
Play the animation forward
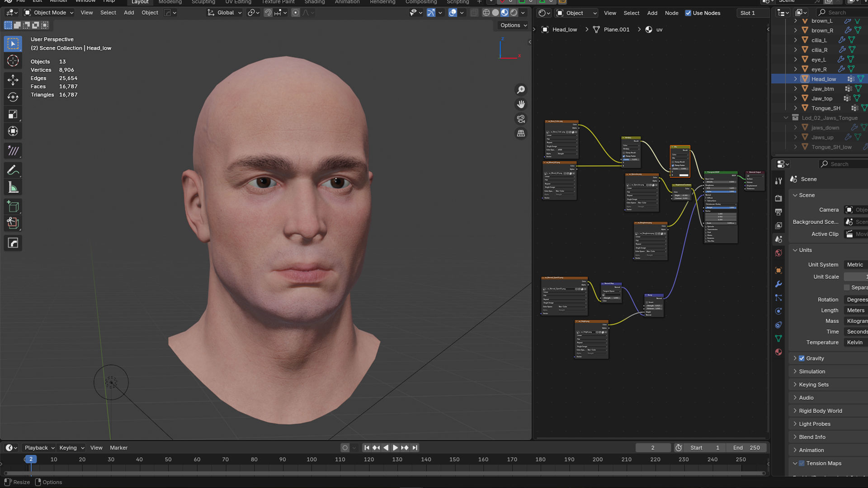(395, 448)
